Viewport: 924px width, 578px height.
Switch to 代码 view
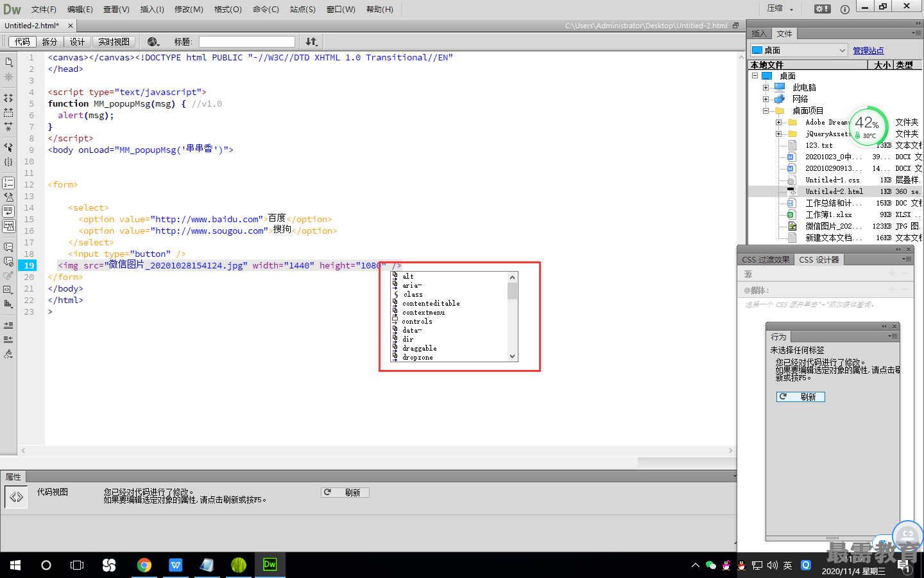[22, 42]
